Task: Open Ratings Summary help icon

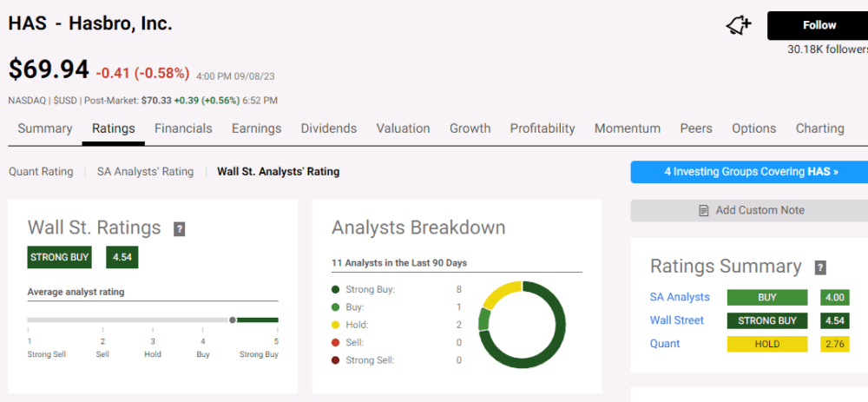Action: point(820,268)
